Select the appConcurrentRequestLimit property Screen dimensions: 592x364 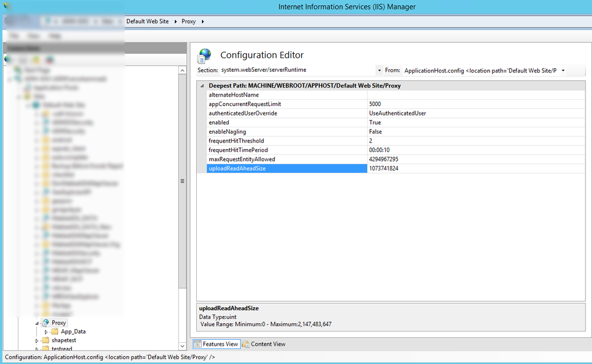click(287, 104)
